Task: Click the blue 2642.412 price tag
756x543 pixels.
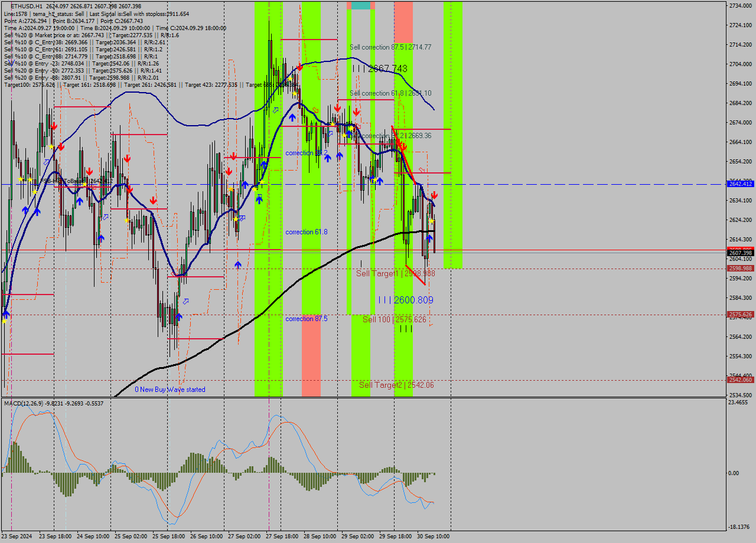Action: (x=740, y=184)
